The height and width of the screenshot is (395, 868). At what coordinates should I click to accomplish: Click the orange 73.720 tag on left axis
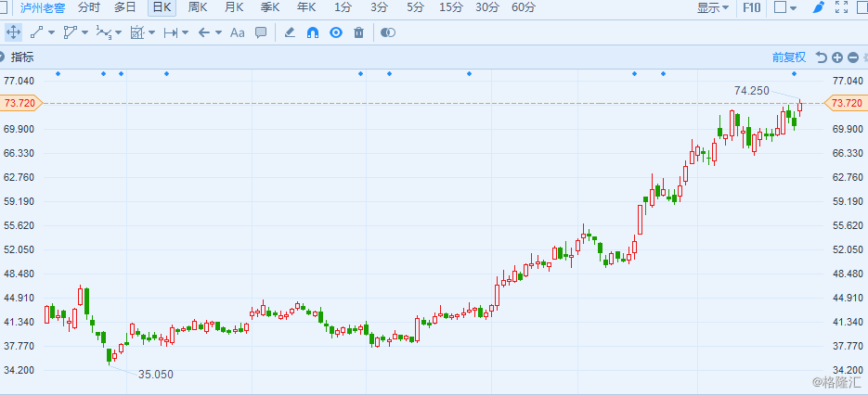22,103
